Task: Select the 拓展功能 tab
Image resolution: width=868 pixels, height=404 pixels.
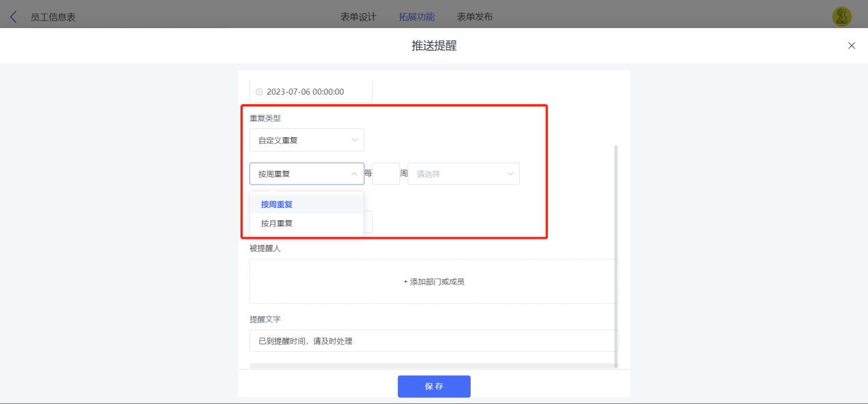Action: coord(417,17)
